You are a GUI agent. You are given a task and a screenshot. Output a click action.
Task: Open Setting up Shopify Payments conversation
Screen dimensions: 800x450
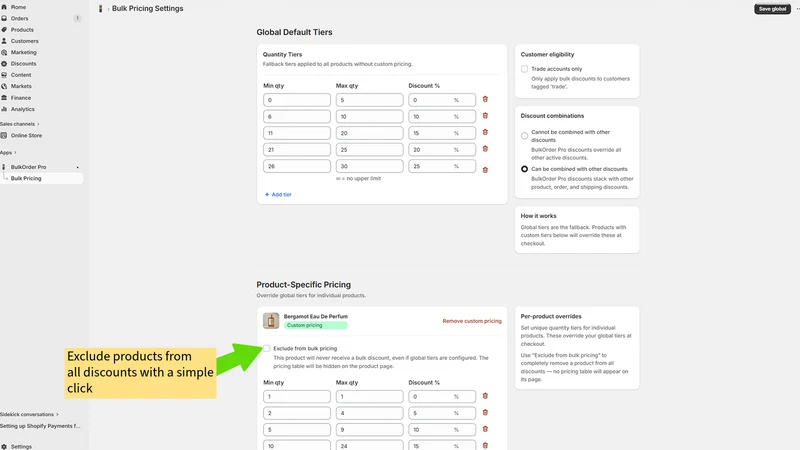(x=40, y=426)
